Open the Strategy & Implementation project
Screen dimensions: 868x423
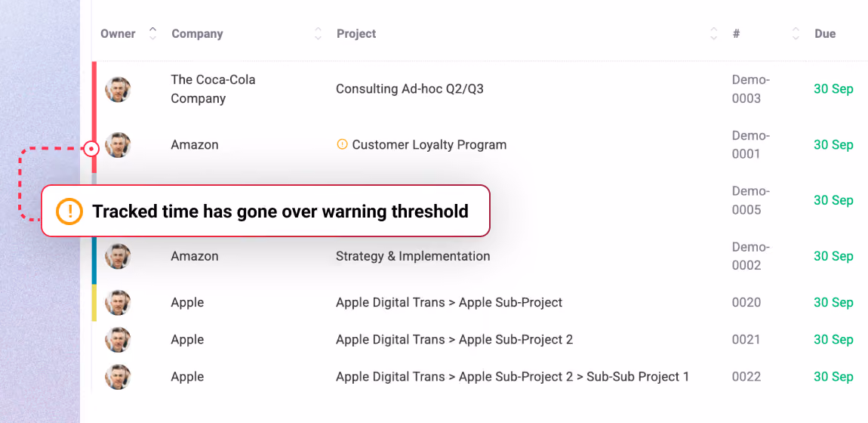(x=413, y=256)
